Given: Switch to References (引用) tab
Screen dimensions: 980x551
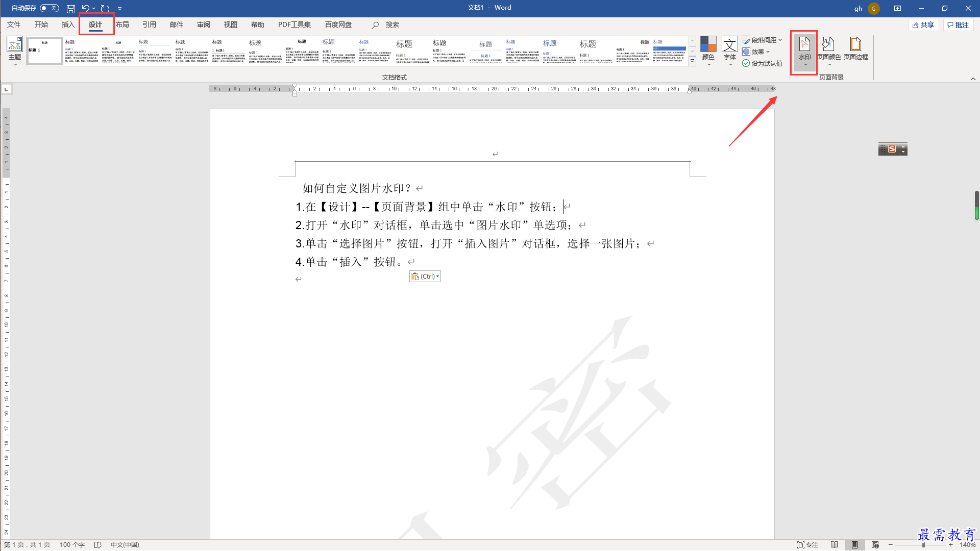Looking at the screenshot, I should point(149,24).
